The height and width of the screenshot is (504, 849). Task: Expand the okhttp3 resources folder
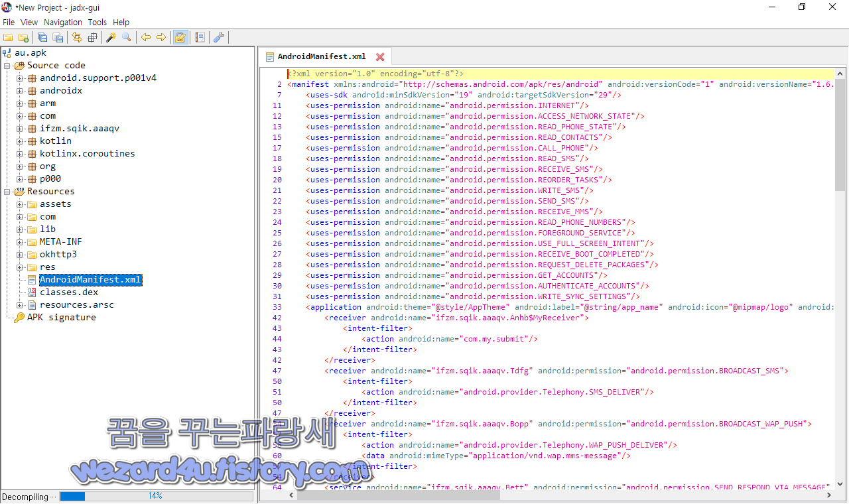(x=20, y=255)
